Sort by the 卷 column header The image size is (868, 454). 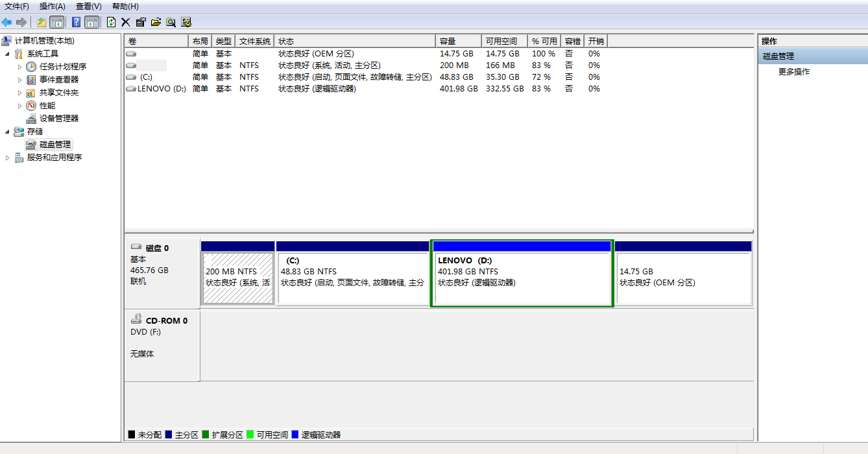[156, 41]
